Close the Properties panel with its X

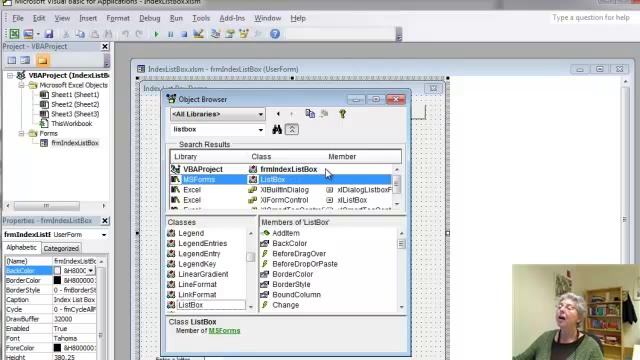(105, 221)
